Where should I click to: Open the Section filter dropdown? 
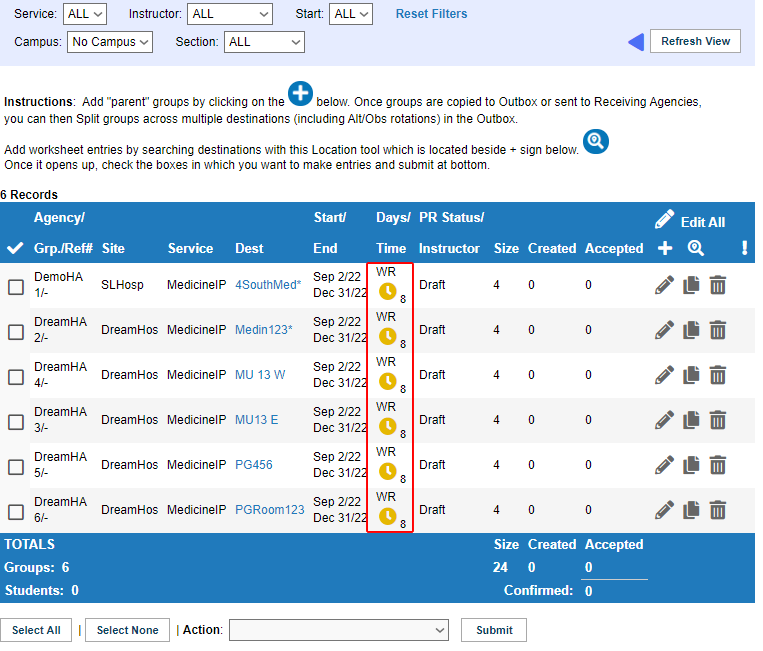(x=264, y=42)
